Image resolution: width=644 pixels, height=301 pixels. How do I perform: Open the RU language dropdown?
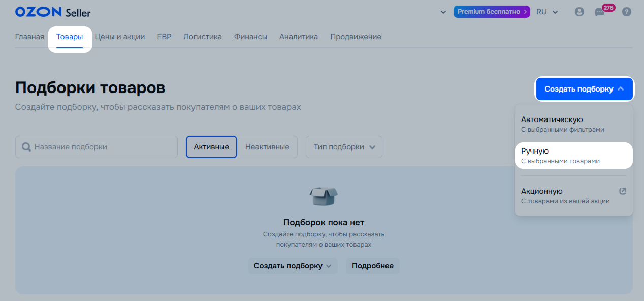547,12
